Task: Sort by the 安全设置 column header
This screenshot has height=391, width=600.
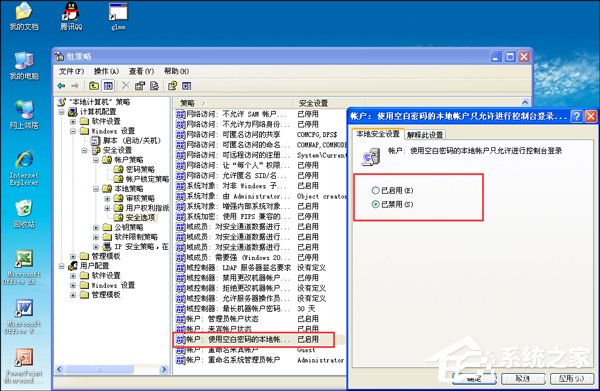Action: [x=329, y=103]
